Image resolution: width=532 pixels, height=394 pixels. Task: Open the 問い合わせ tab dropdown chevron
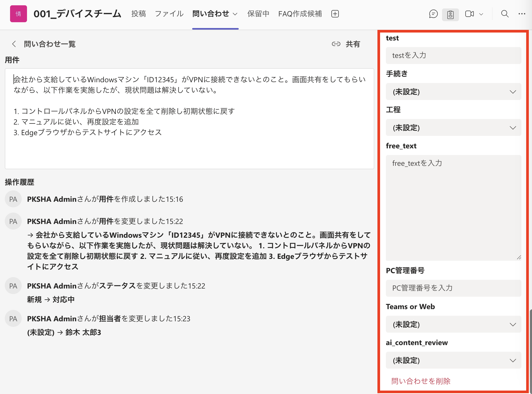235,14
